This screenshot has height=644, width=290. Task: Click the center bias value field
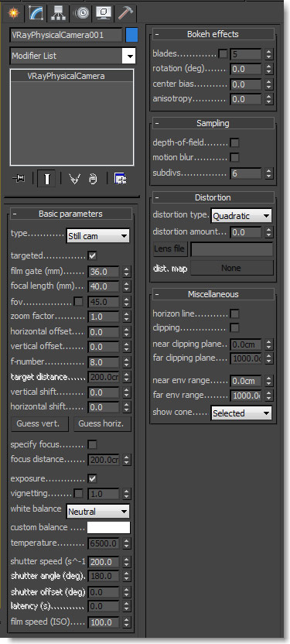(x=246, y=84)
